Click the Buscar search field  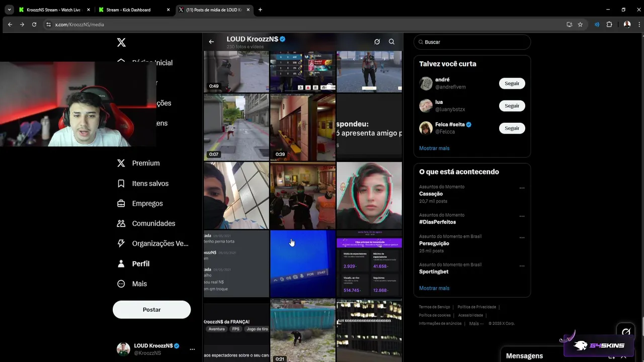tap(472, 42)
